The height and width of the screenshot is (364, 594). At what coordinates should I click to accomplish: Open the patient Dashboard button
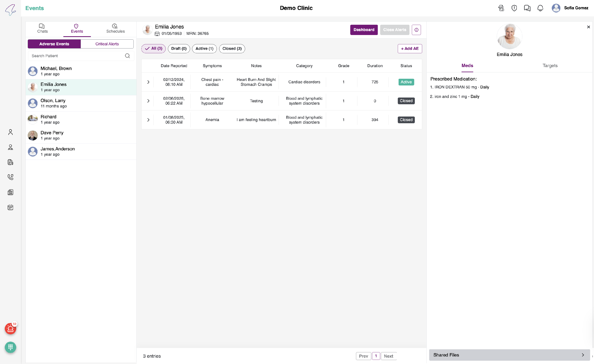364,30
